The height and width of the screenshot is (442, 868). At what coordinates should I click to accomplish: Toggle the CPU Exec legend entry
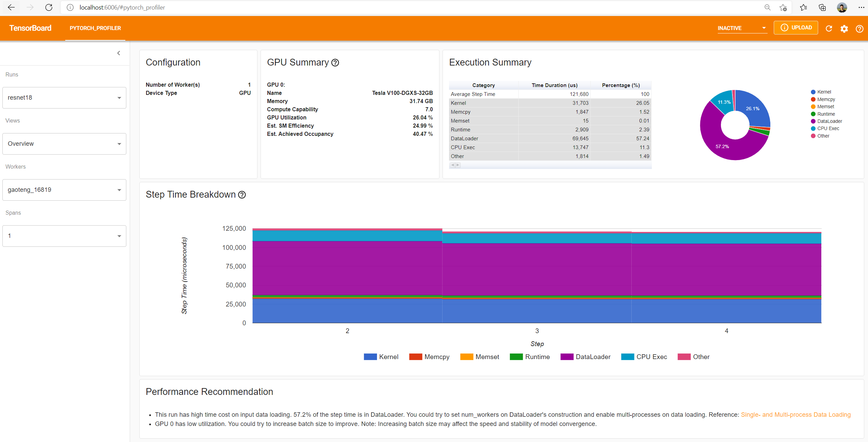(644, 357)
